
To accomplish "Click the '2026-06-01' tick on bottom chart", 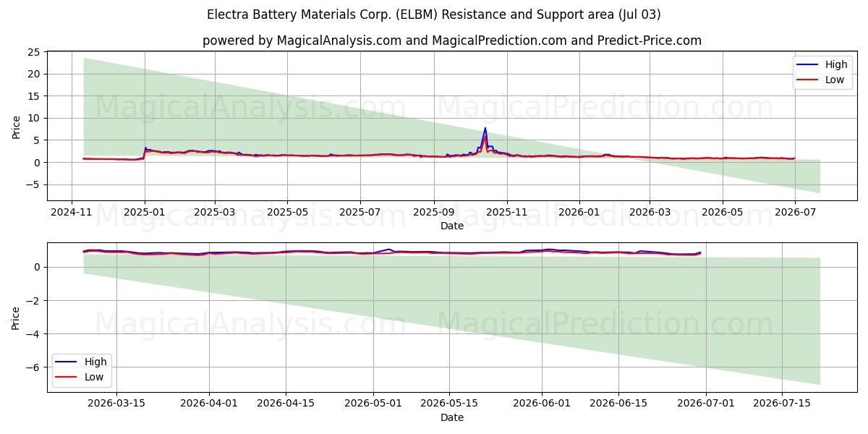I will [542, 403].
